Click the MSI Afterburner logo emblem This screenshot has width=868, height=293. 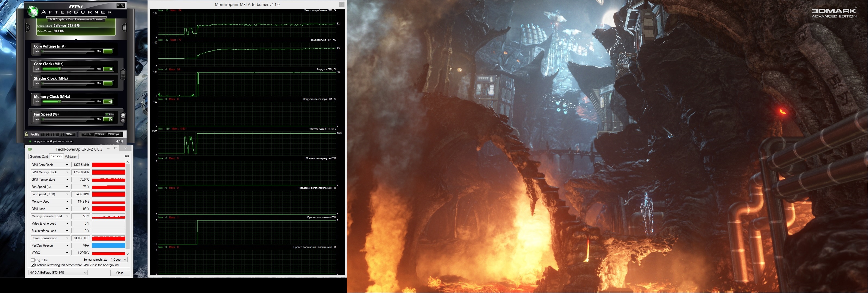coord(33,11)
